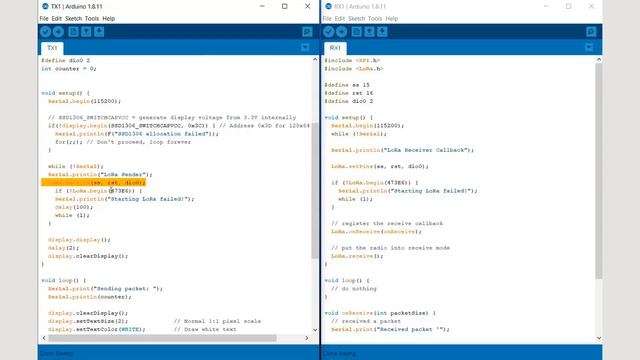
Task: Open File menu in RX1 window
Action: (327, 18)
